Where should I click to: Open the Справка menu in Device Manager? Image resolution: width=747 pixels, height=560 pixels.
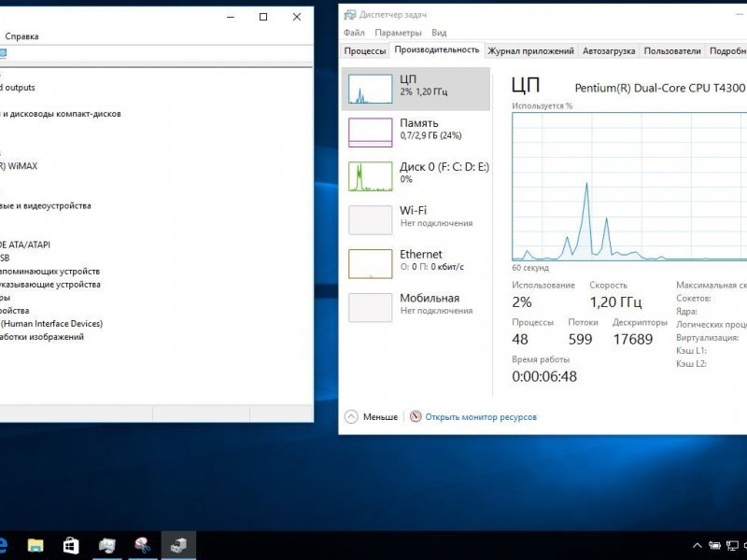pyautogui.click(x=21, y=36)
